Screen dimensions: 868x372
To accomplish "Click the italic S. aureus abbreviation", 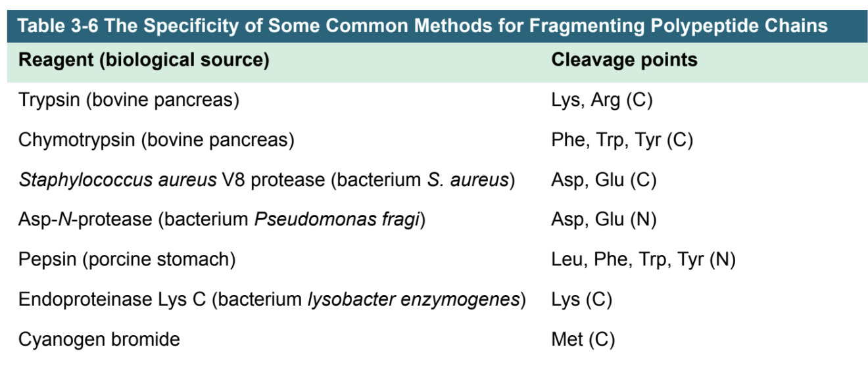I will pyautogui.click(x=468, y=180).
